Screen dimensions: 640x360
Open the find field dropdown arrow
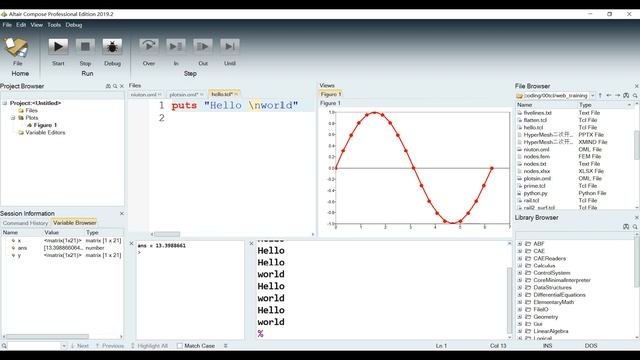coord(64,346)
